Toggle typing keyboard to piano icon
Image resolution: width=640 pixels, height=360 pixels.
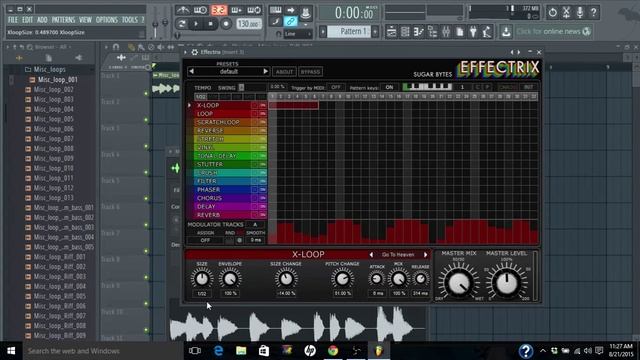[276, 10]
